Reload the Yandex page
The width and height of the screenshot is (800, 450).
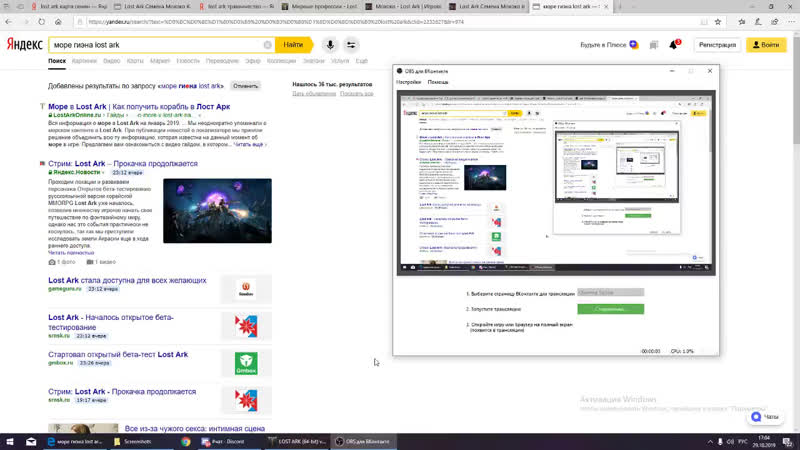coord(42,22)
